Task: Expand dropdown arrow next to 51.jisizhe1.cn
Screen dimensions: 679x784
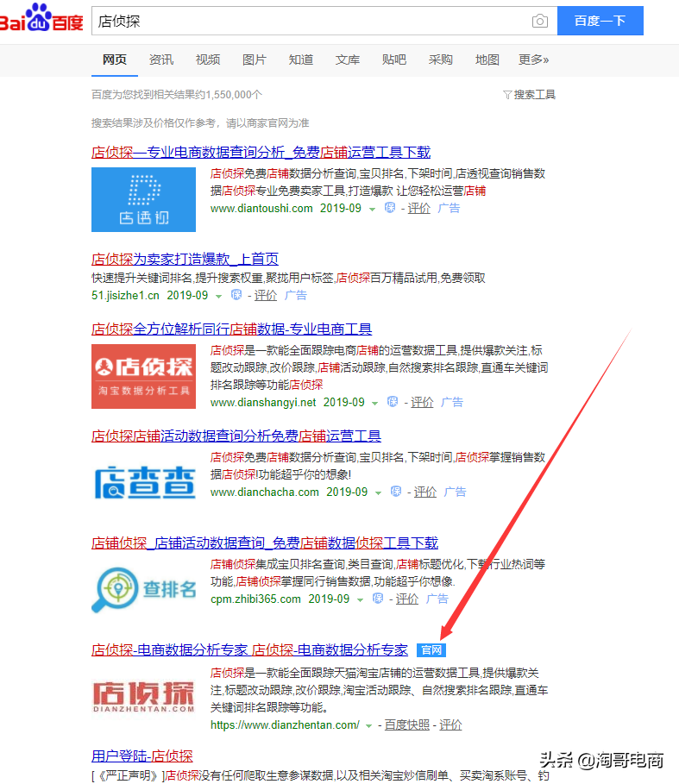Action: pyautogui.click(x=218, y=297)
